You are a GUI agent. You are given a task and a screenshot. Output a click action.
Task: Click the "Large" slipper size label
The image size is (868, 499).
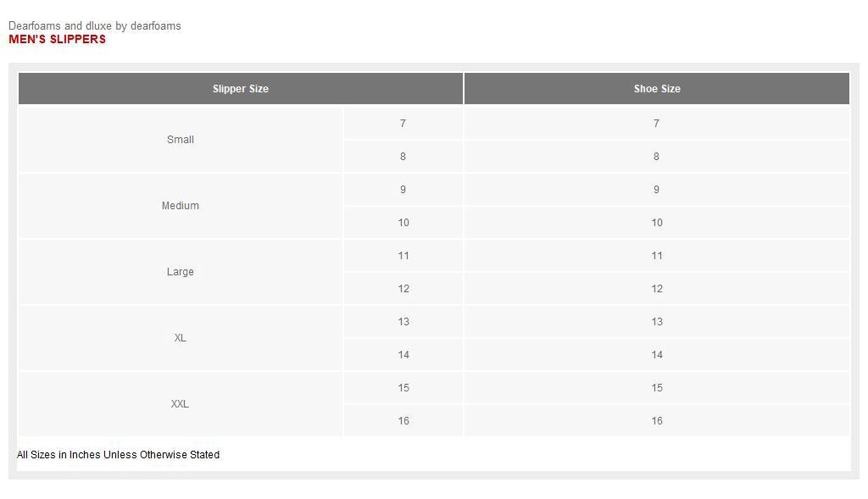pyautogui.click(x=180, y=272)
